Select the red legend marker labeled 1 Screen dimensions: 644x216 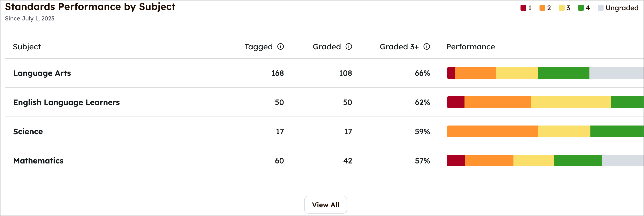(x=523, y=8)
